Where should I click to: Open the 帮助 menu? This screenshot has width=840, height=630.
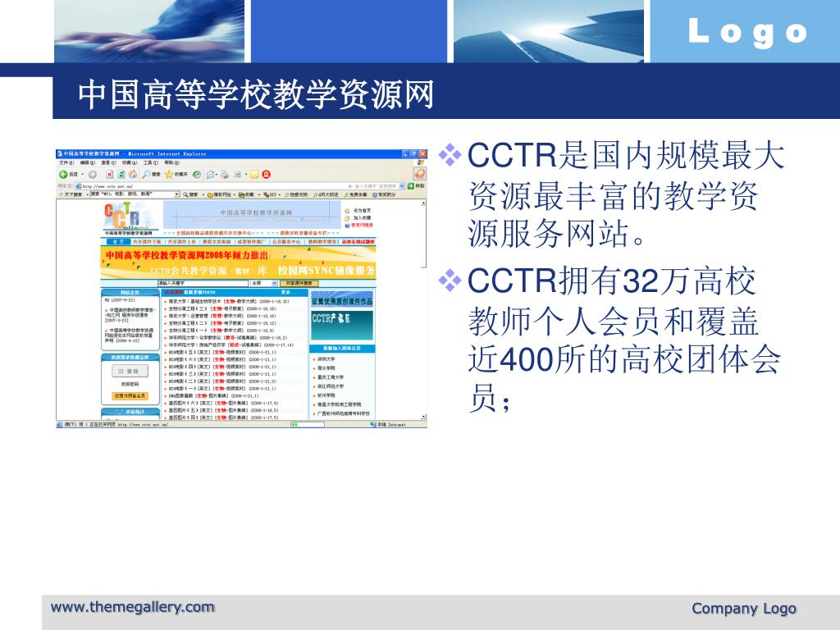[x=172, y=162]
